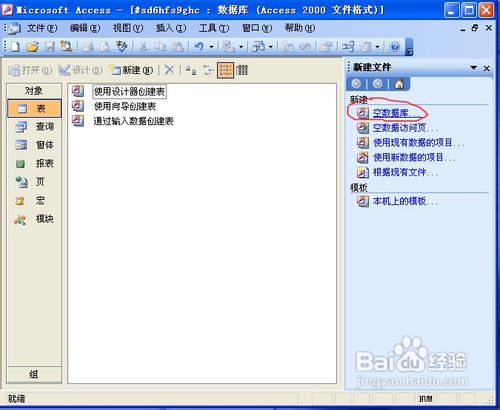The image size is (500, 410).
Task: Select the 表 object type
Action: coord(34,108)
